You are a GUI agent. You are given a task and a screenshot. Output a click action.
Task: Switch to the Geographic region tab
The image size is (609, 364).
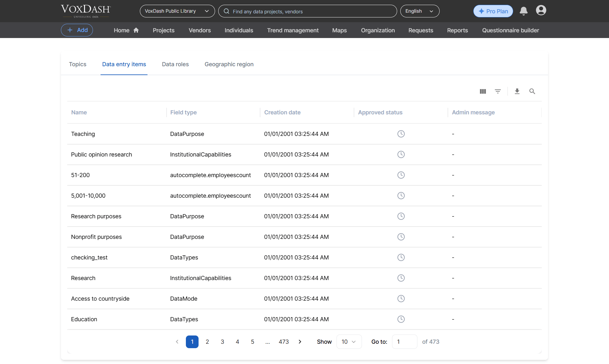click(229, 64)
